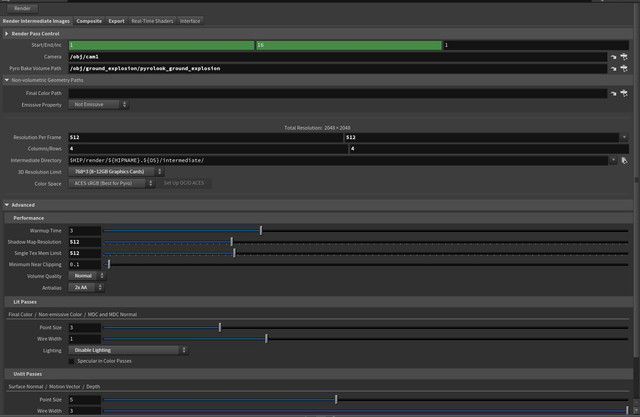Click the Performance heading

coord(29,218)
